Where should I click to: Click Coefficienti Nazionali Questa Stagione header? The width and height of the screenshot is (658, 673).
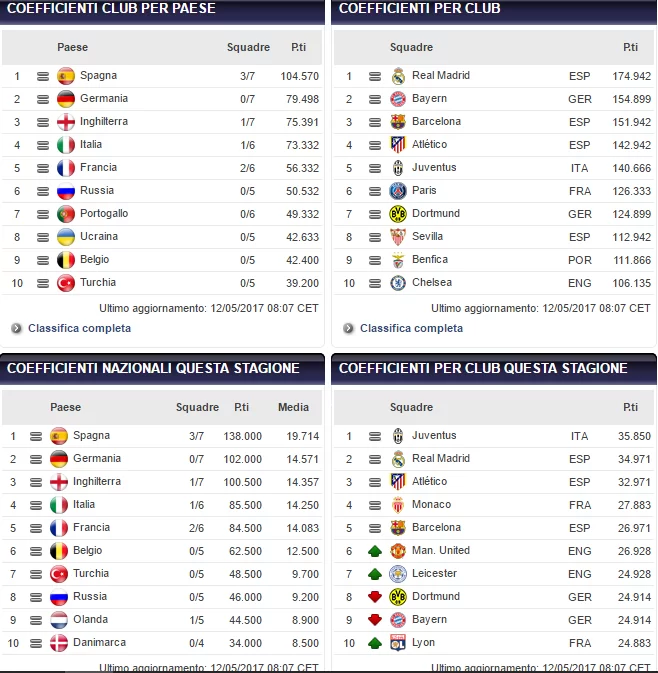(153, 368)
